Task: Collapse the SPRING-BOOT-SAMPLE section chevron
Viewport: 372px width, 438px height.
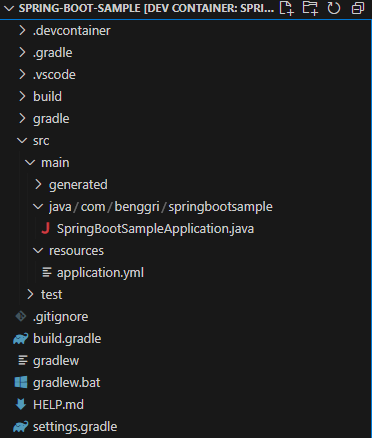Action: click(x=9, y=8)
